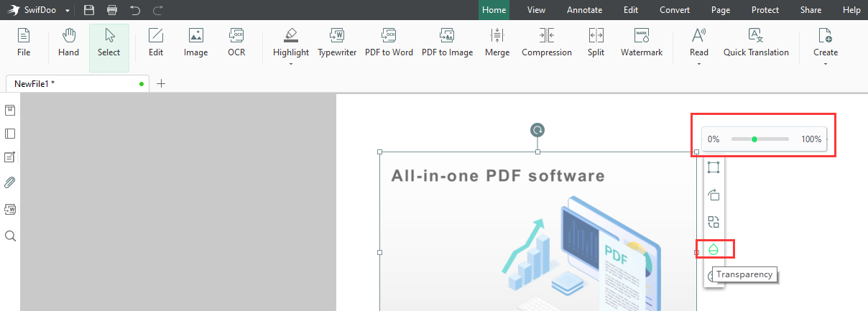This screenshot has height=311, width=868.
Task: Open the page thumbnails panel in sidebar
Action: 10,134
